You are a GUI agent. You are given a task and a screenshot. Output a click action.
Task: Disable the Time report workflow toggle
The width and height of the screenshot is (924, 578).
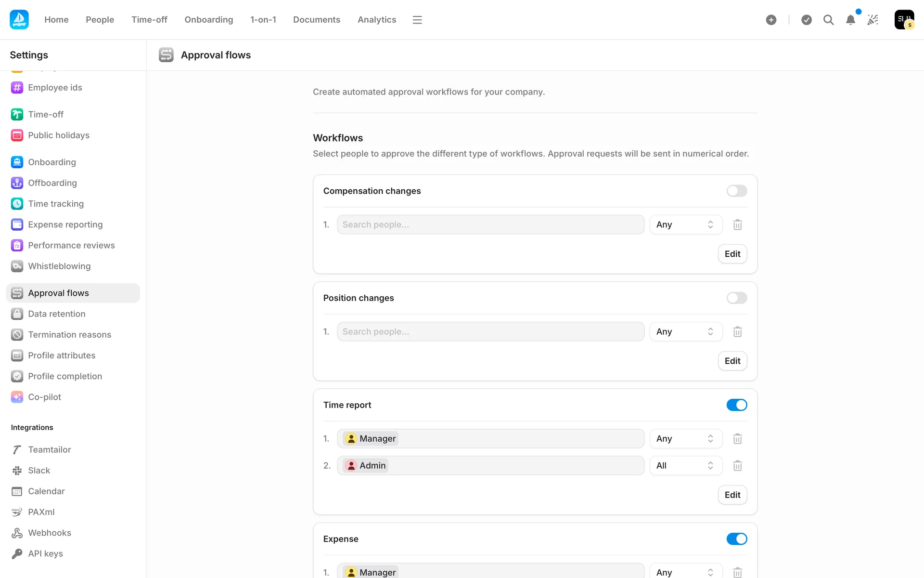pyautogui.click(x=736, y=405)
